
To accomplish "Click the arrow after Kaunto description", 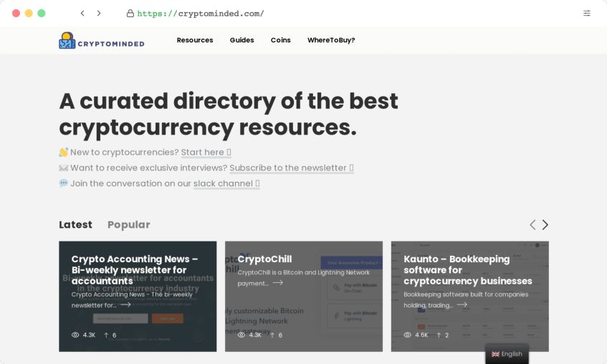I will pyautogui.click(x=462, y=305).
